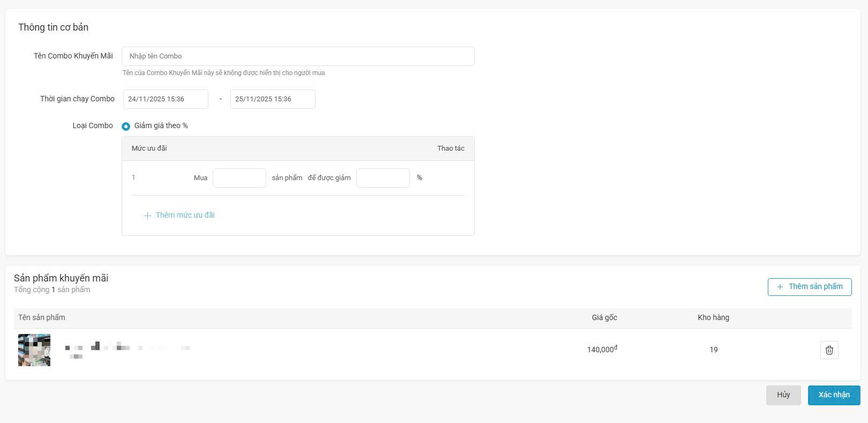The height and width of the screenshot is (423, 868).
Task: Click Thêm mức ưu đãi link
Action: [185, 215]
